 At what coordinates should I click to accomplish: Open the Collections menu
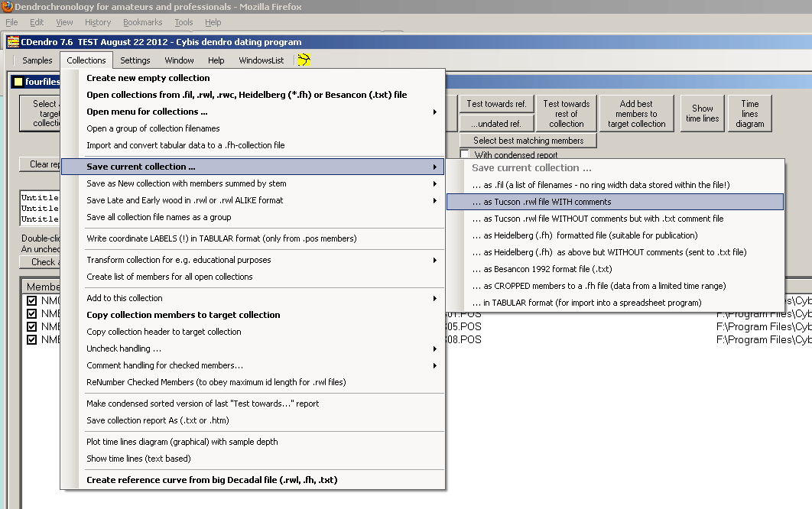(86, 60)
